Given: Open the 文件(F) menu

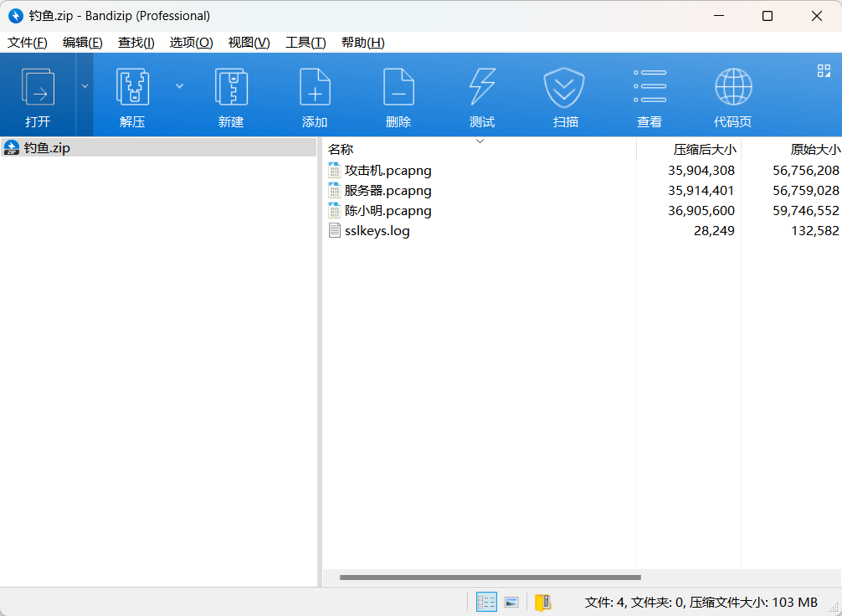Looking at the screenshot, I should point(28,43).
